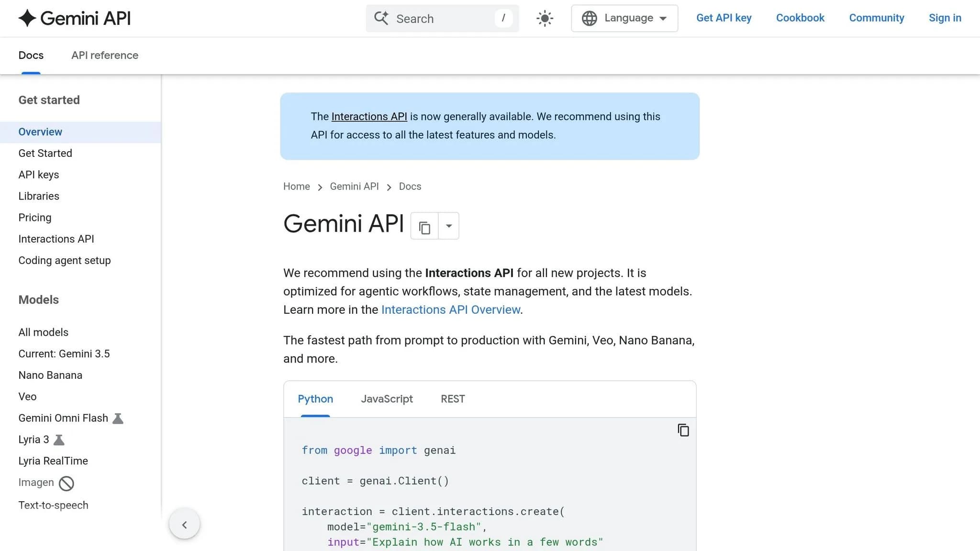Viewport: 980px width, 551px height.
Task: Click the flask icon beside Gemini Omni Flash
Action: point(118,419)
